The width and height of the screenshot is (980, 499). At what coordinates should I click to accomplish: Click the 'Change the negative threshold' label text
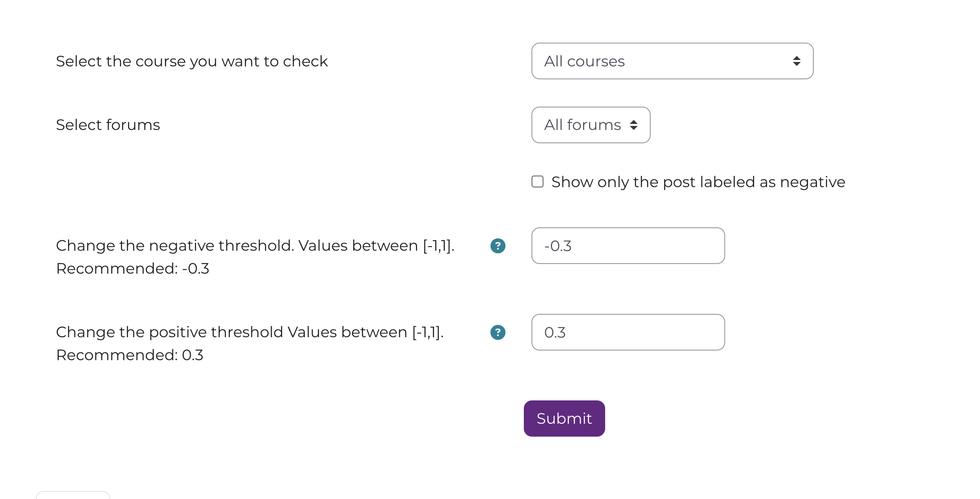255,246
